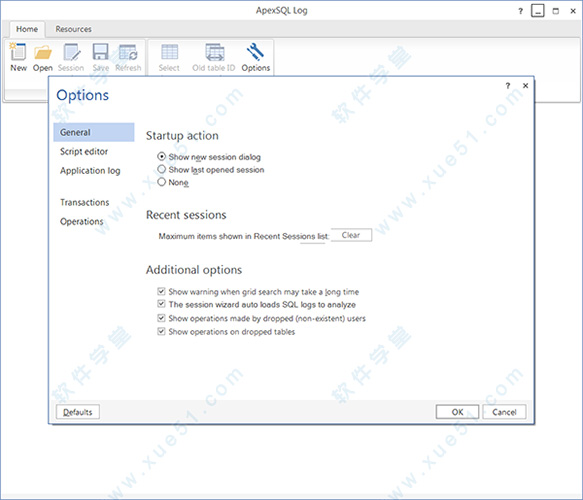Screen dimensions: 583x500
Task: Select the General options category
Action: pyautogui.click(x=94, y=132)
